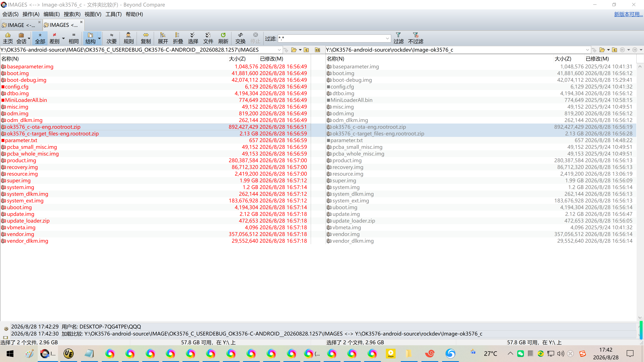Close the "IMAGE <-..." session tab
The image size is (644, 362).
[39, 22]
